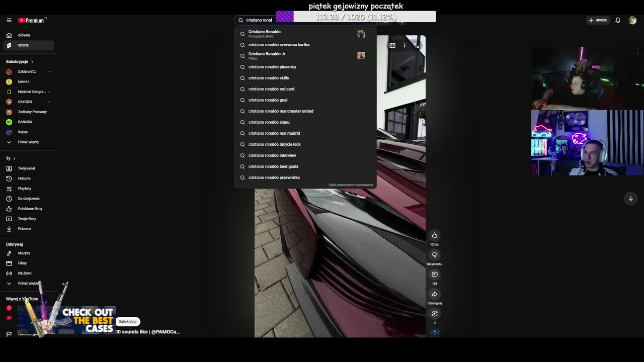Image resolution: width=644 pixels, height=362 pixels.
Task: Select suggestion cristiano ronaldo przewrotka
Action: click(x=305, y=177)
